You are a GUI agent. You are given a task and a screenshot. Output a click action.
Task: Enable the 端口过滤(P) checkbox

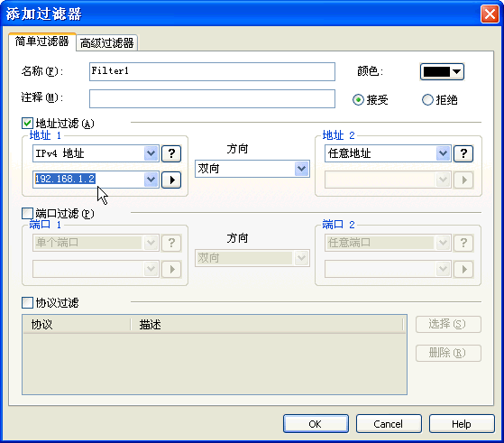27,213
